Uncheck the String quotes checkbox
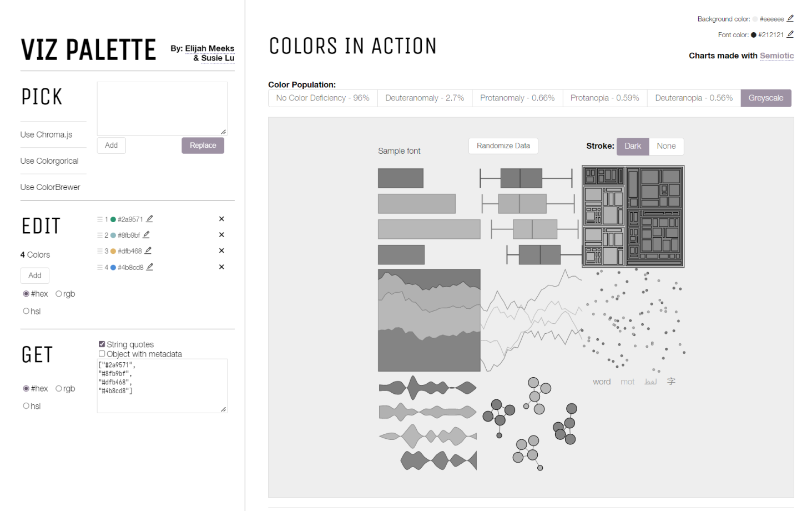 pos(102,344)
